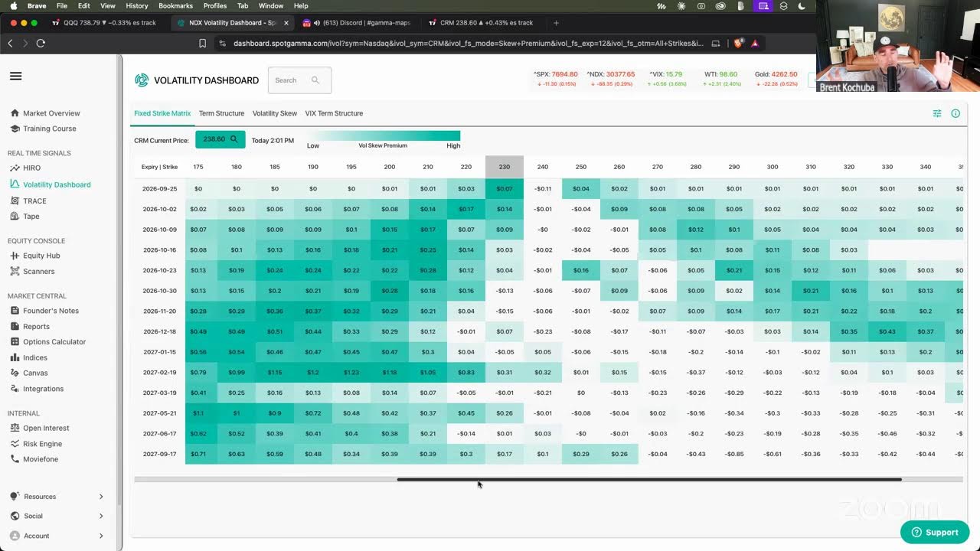Click the Options Calculator icon
The height and width of the screenshot is (551, 980).
[x=15, y=342]
